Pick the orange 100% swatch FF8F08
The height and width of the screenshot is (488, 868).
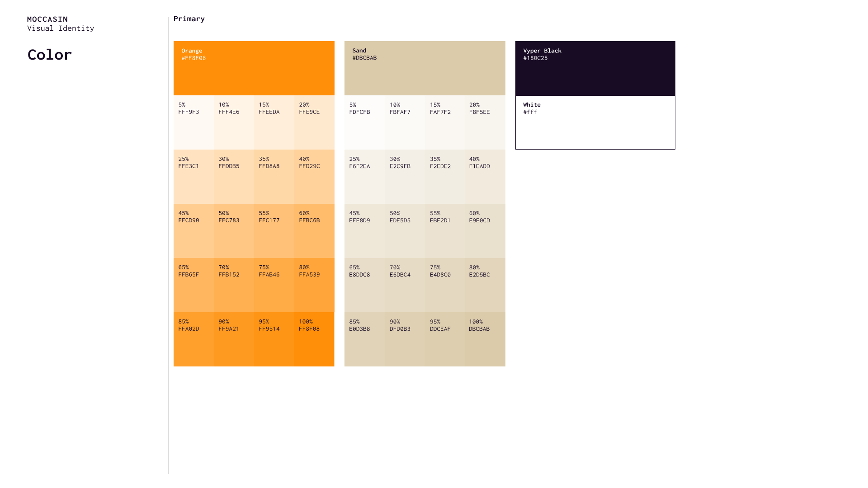tap(314, 339)
